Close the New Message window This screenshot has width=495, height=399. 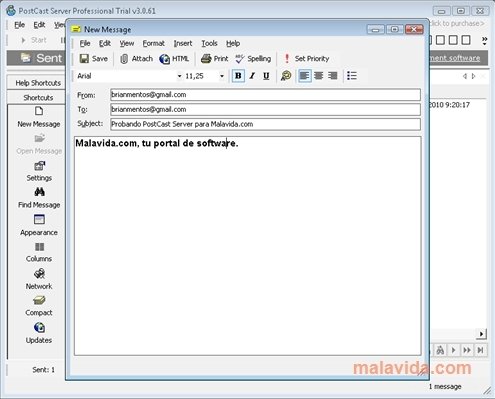click(x=414, y=30)
